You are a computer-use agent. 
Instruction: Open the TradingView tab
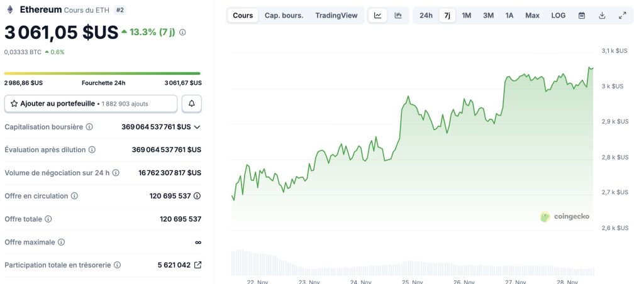(x=336, y=16)
